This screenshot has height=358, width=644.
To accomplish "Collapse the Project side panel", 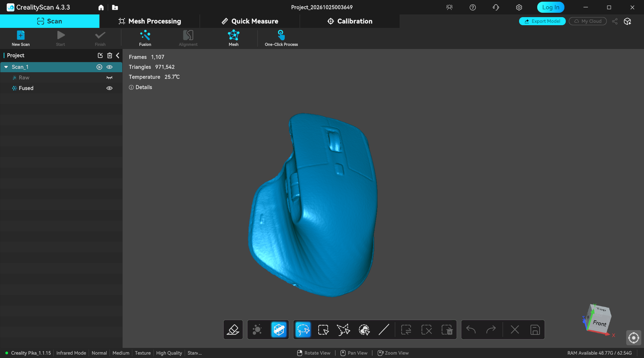I will [x=118, y=55].
